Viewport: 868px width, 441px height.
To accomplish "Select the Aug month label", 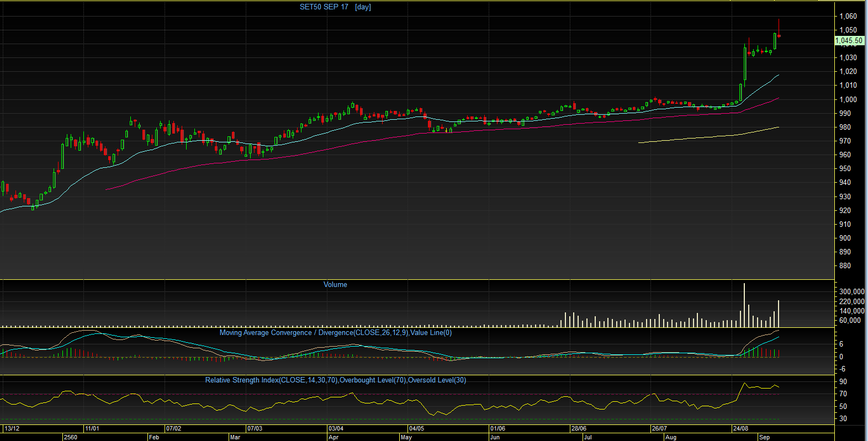I will [x=671, y=438].
